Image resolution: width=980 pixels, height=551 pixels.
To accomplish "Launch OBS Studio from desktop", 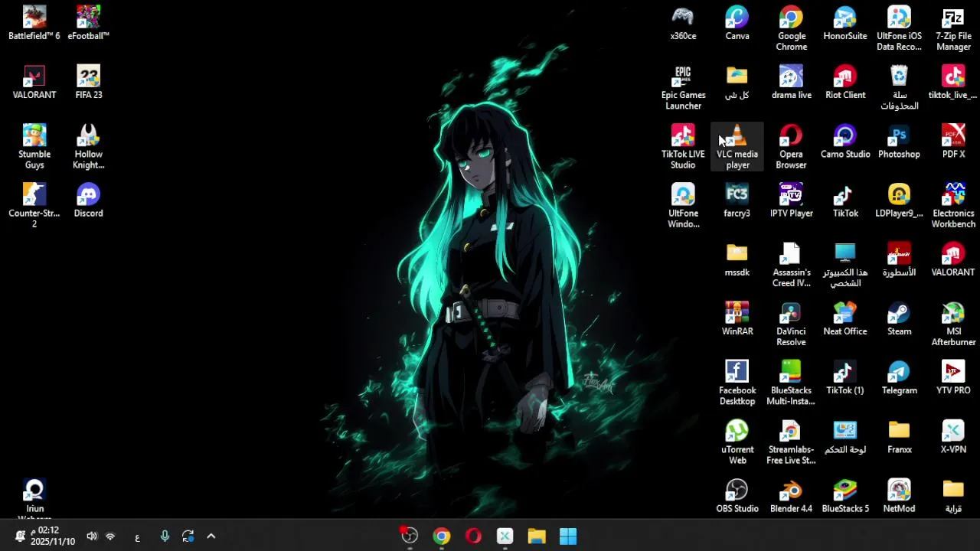I will point(737,494).
